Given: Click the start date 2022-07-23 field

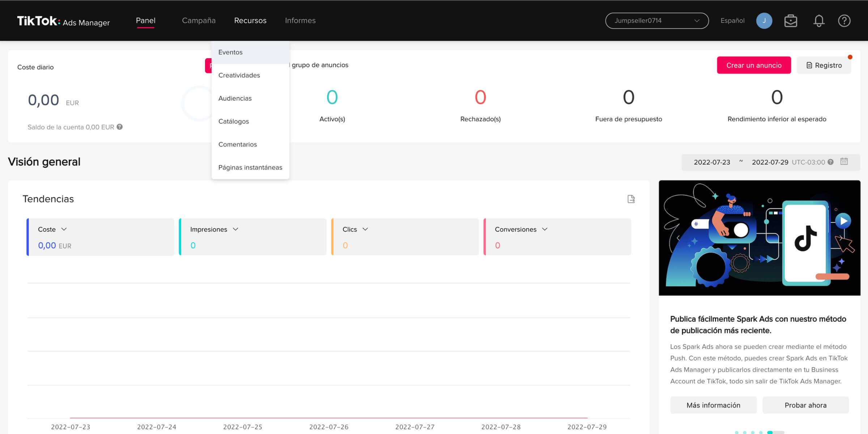Looking at the screenshot, I should click(x=712, y=162).
